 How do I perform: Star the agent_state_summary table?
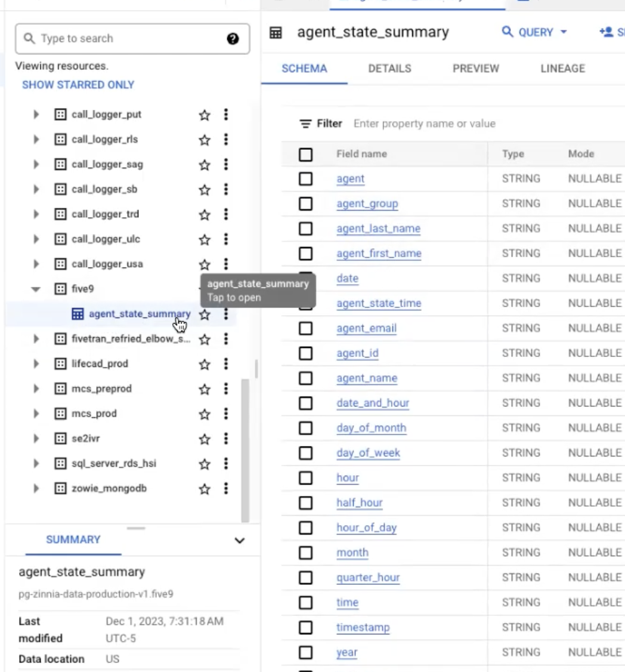pos(205,315)
